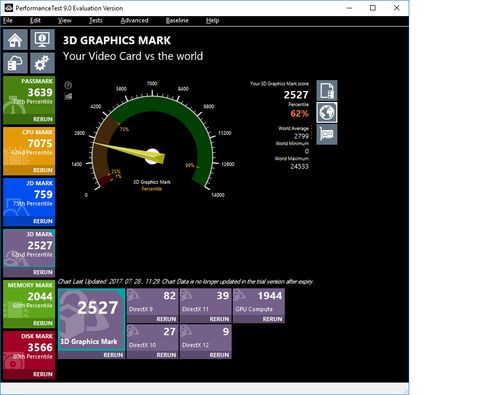Click the World Average 2799 value
Image resolution: width=480 pixels, height=395 pixels.
coord(301,136)
